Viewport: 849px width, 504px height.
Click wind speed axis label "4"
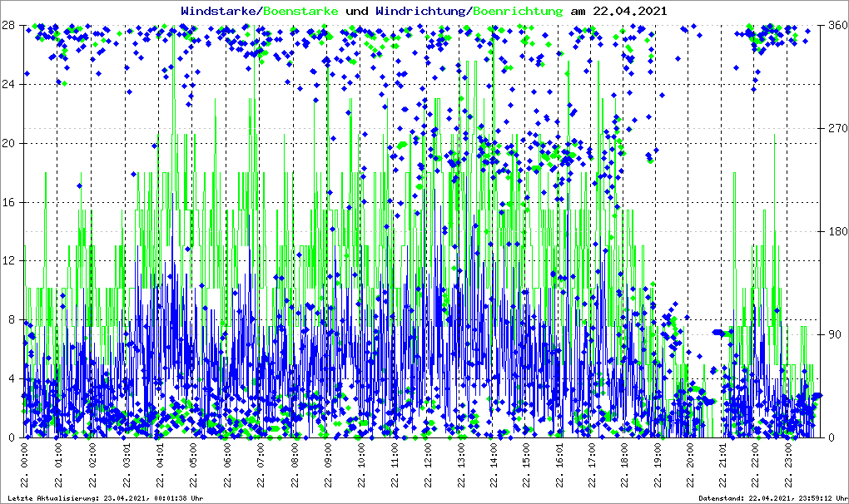[11, 378]
